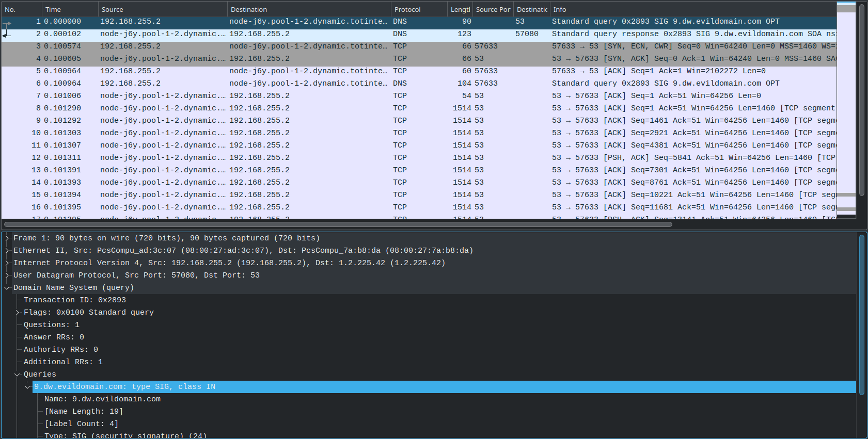Select packet 1 at time 0.000000
The image size is (868, 439).
click(419, 22)
